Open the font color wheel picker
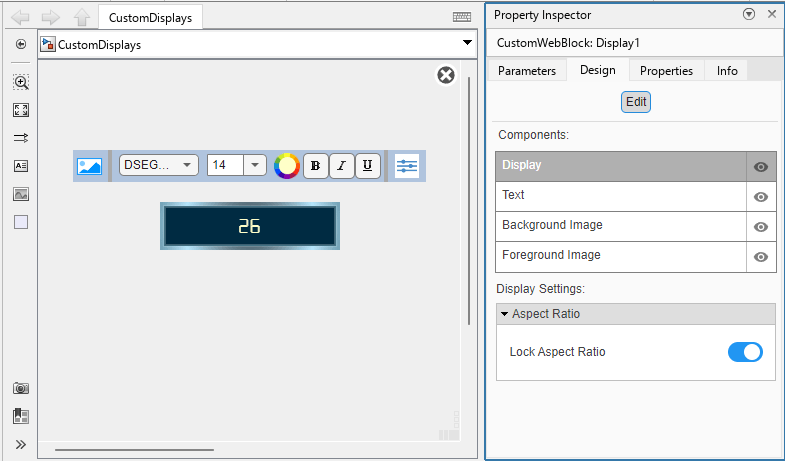 [286, 166]
